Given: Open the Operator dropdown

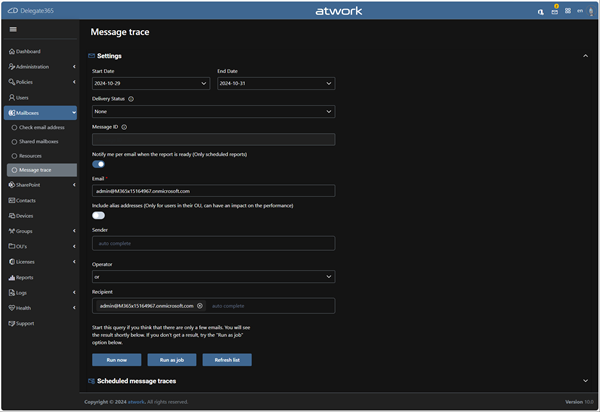Looking at the screenshot, I should point(214,277).
